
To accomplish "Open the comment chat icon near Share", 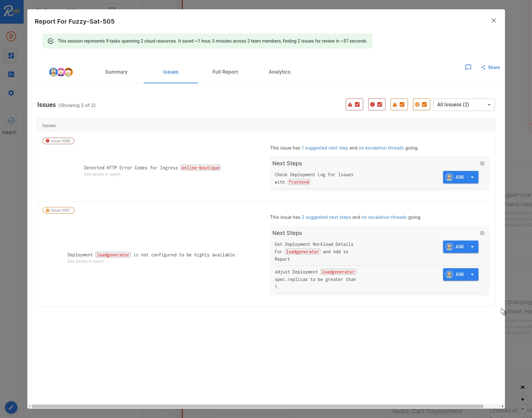I will tap(468, 67).
